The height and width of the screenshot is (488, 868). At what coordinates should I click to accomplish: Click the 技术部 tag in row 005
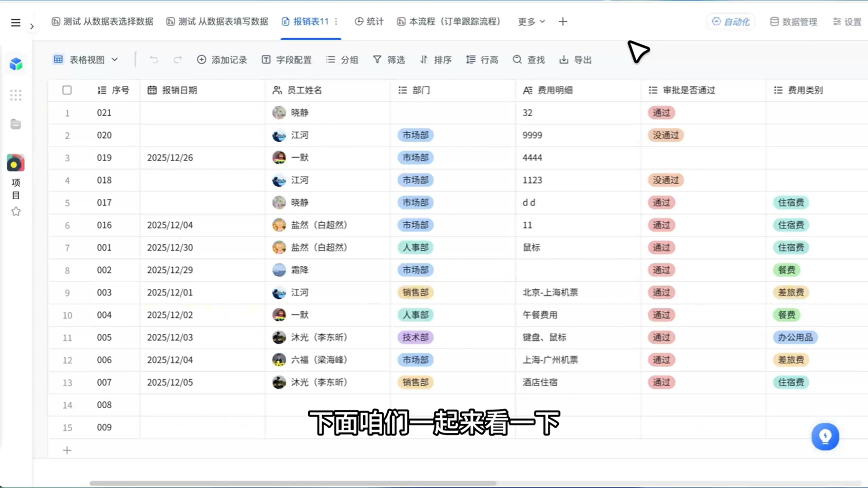point(416,337)
